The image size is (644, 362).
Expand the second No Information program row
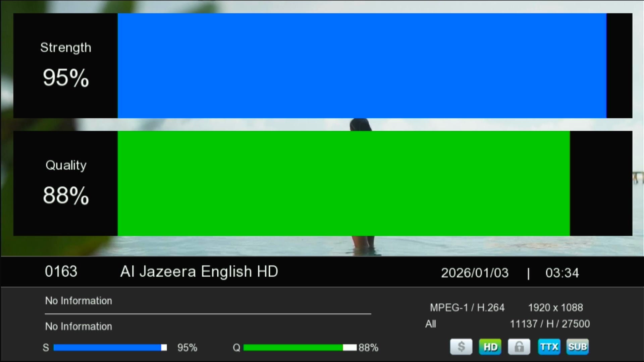click(x=78, y=326)
